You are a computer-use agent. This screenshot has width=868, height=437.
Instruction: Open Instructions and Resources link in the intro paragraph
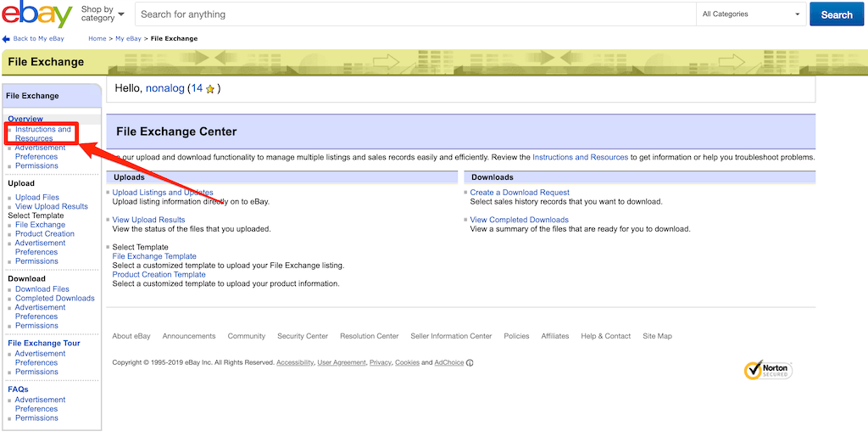[x=580, y=157]
